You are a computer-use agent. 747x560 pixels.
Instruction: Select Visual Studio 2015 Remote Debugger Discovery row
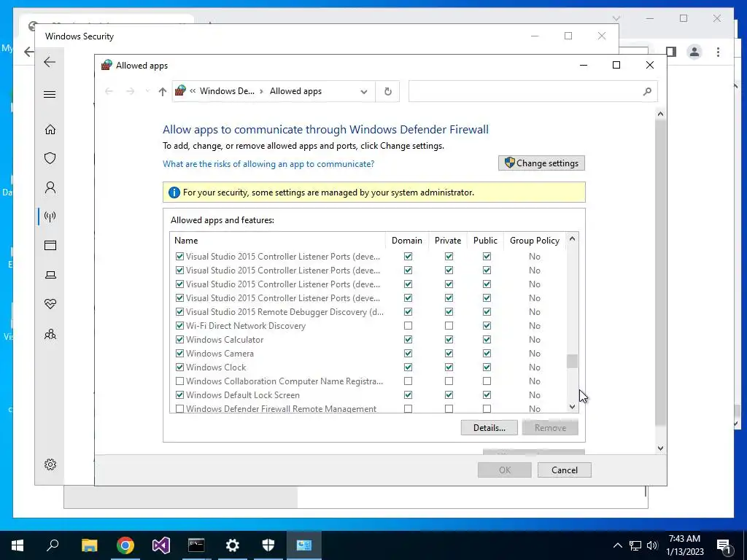[368, 312]
